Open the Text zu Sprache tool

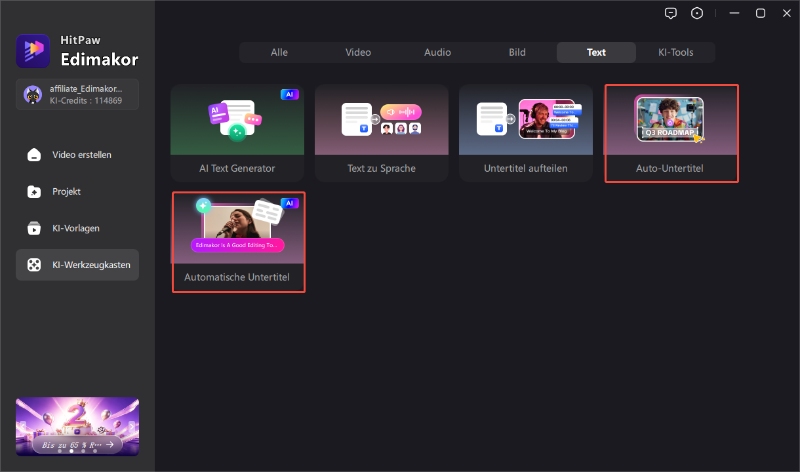(x=382, y=133)
